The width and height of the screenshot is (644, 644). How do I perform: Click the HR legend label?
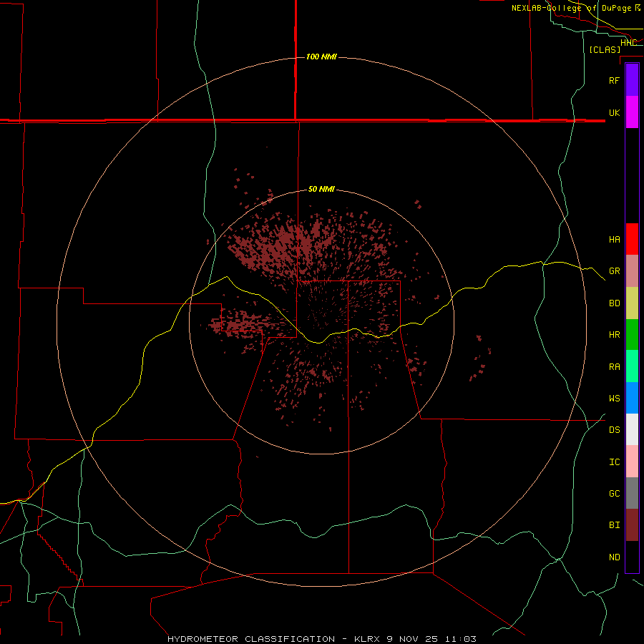[x=614, y=335]
